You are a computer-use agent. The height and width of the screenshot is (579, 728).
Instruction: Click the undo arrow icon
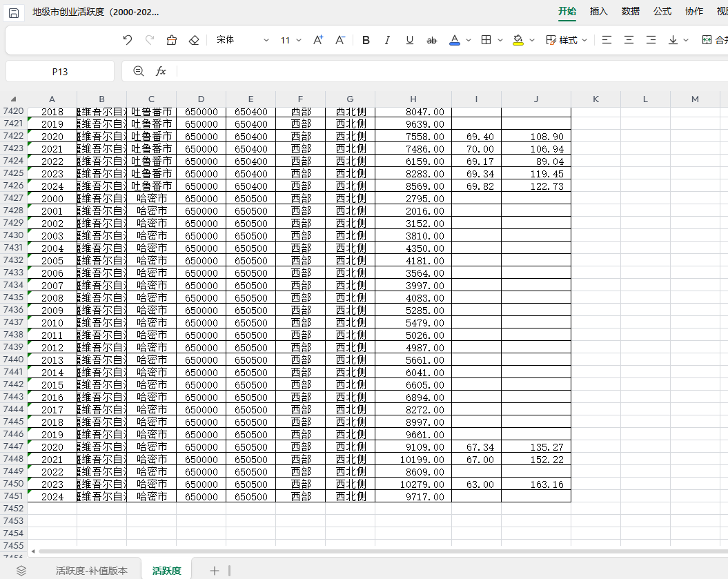(x=127, y=40)
